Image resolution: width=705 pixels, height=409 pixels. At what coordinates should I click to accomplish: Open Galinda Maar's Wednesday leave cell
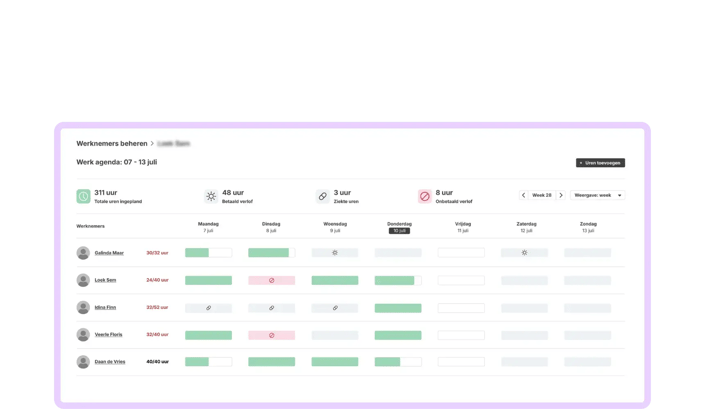(x=335, y=253)
